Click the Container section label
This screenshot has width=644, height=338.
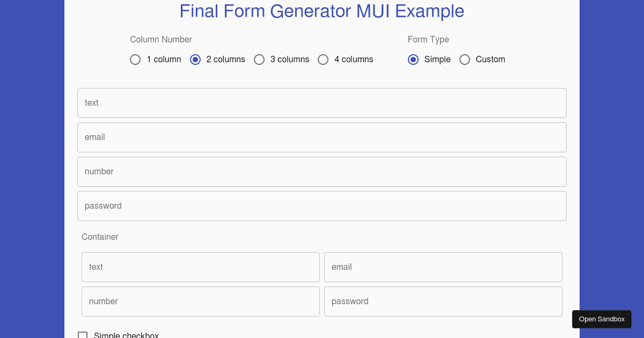(x=100, y=237)
